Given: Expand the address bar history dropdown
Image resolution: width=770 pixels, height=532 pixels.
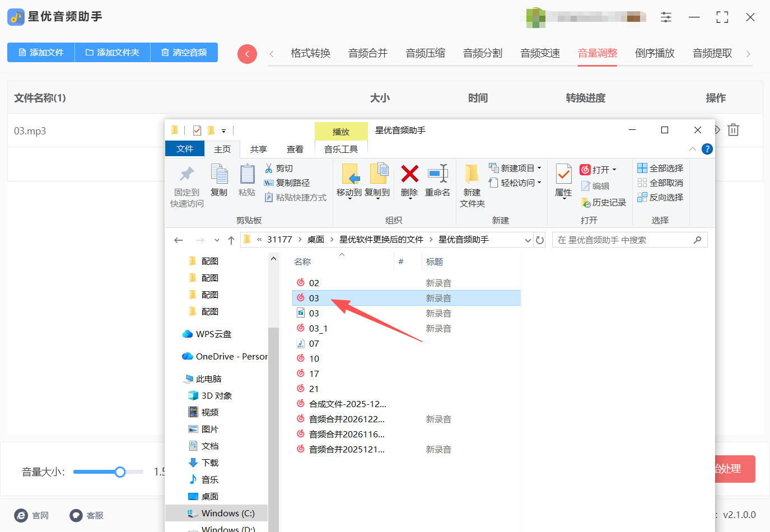Looking at the screenshot, I should 528,240.
